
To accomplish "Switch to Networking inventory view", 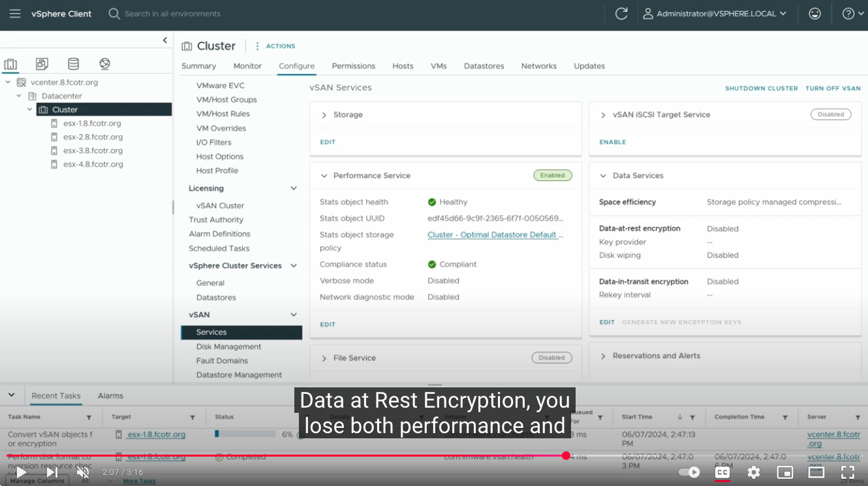I will pos(104,64).
